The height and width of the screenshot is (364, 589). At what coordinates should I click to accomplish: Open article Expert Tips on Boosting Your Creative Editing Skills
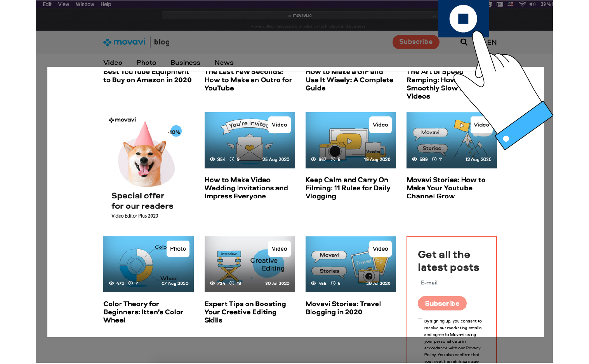[245, 312]
